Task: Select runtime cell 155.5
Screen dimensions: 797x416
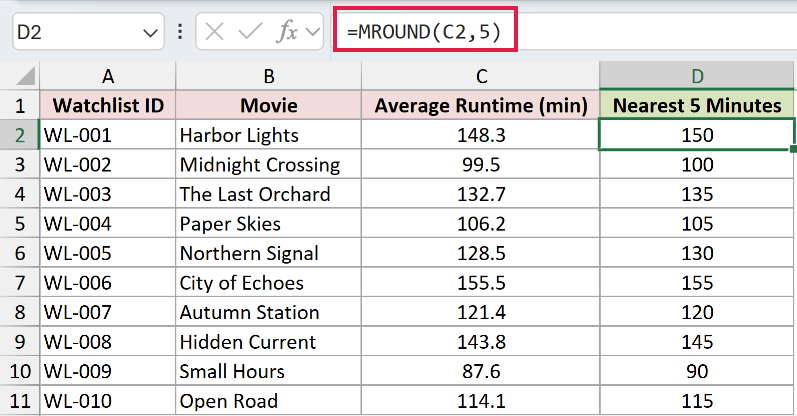Action: point(481,282)
